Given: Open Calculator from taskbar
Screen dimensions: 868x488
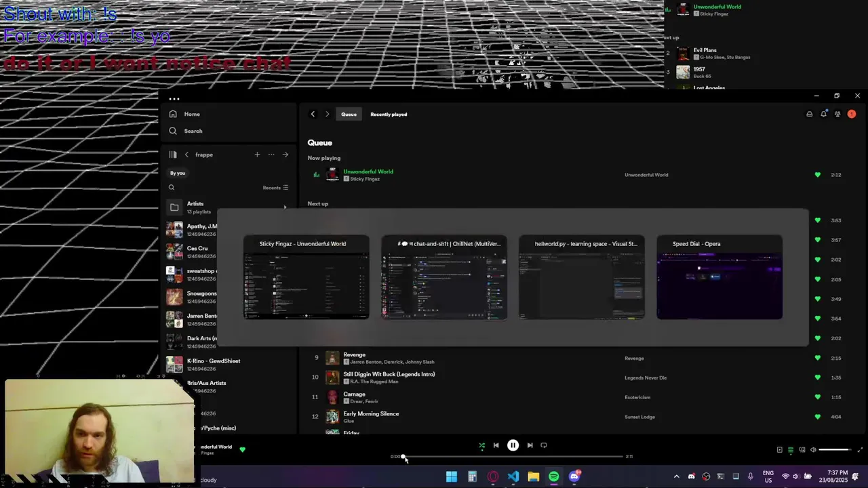Looking at the screenshot, I should coord(472,476).
